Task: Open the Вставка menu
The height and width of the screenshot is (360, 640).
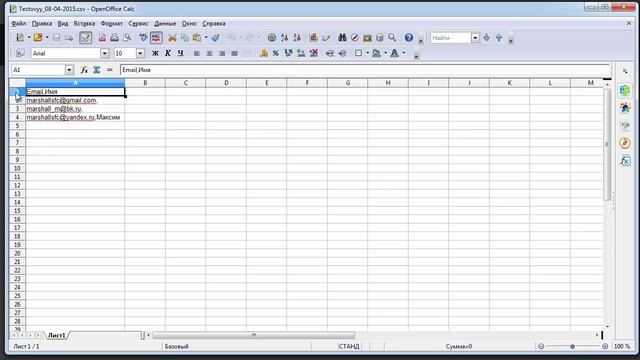Action: coord(84,24)
